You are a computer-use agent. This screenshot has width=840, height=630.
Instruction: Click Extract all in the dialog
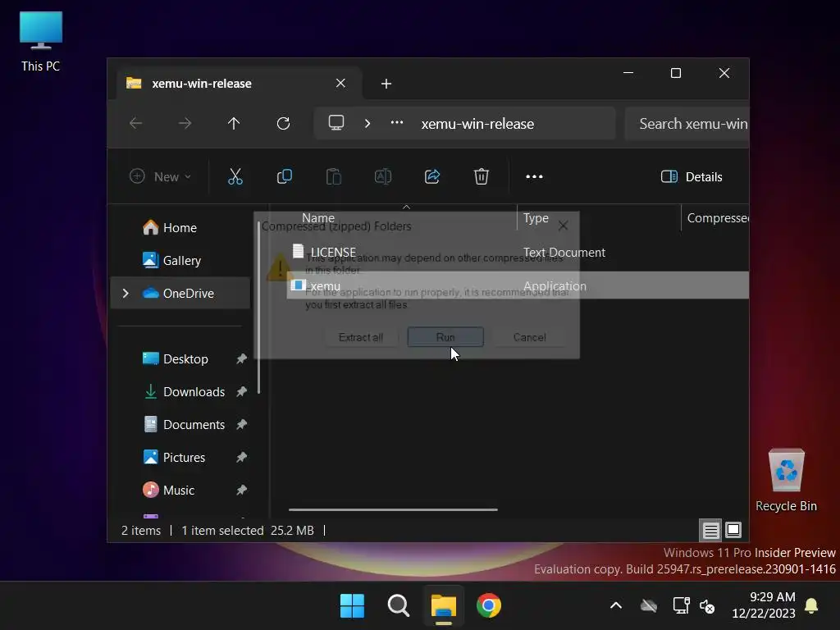coord(361,337)
